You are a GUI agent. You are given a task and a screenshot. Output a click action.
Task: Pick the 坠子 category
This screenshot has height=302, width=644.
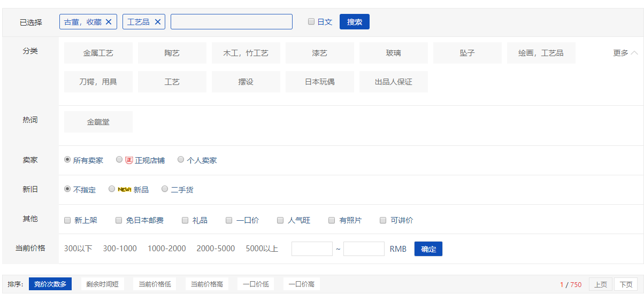point(467,53)
